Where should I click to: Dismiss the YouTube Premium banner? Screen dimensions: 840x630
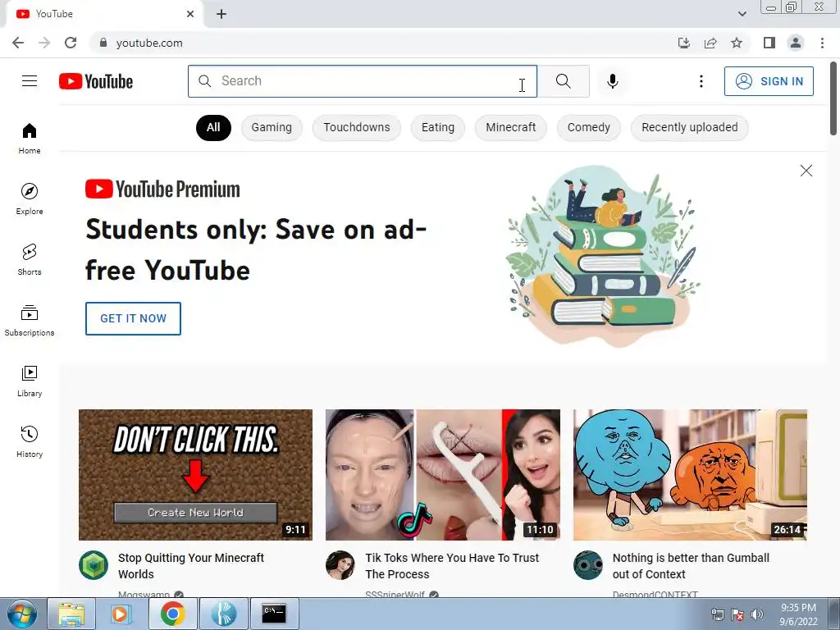click(x=806, y=171)
